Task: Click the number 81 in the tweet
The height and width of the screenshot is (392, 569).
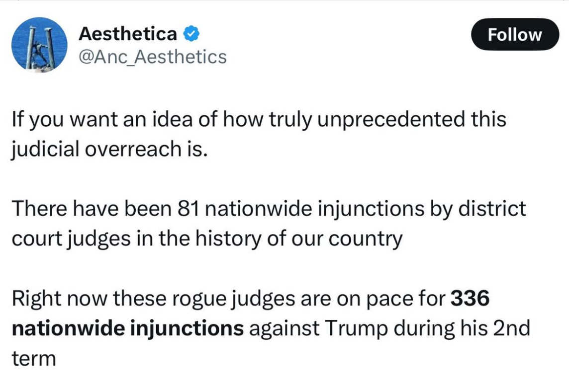Action: click(189, 209)
